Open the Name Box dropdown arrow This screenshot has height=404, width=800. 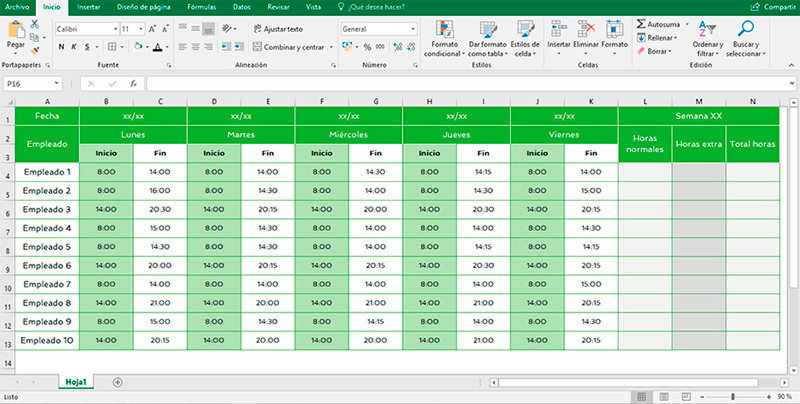pyautogui.click(x=57, y=84)
